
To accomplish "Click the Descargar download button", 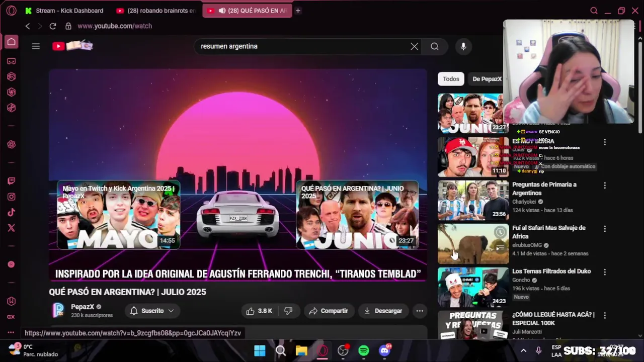I will pyautogui.click(x=383, y=311).
